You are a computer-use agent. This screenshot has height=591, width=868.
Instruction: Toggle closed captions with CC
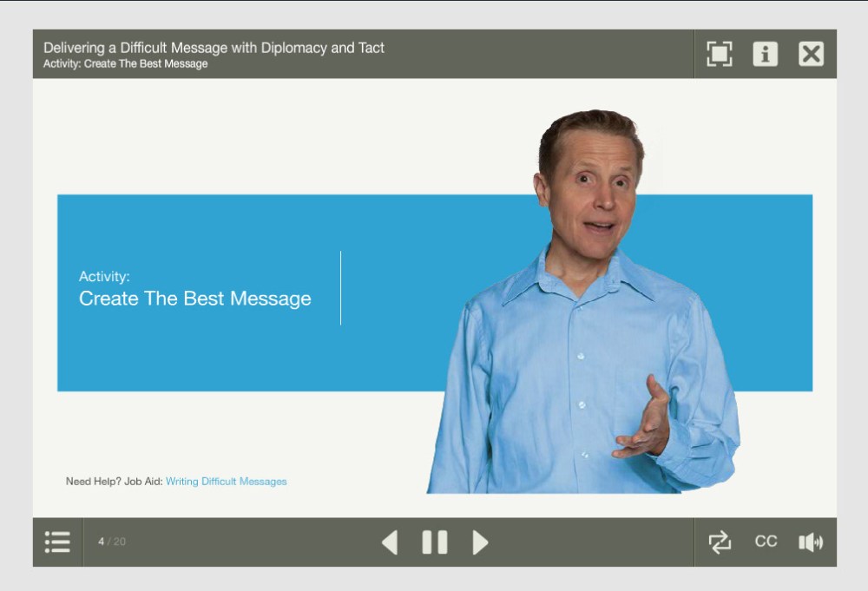point(766,542)
